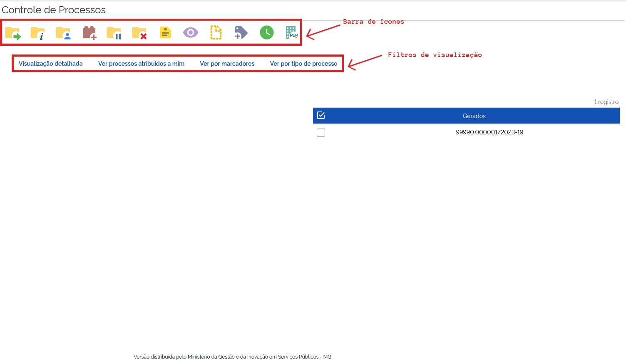This screenshot has width=626, height=364.
Task: Click the Controle de Processos title
Action: pyautogui.click(x=54, y=10)
